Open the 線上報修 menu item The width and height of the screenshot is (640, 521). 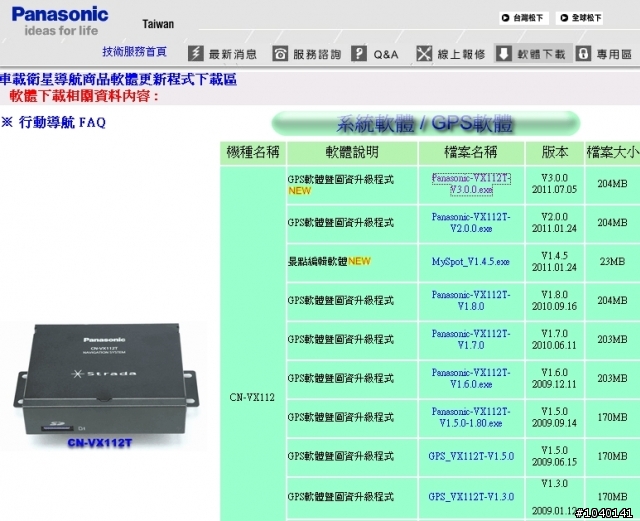pyautogui.click(x=461, y=54)
